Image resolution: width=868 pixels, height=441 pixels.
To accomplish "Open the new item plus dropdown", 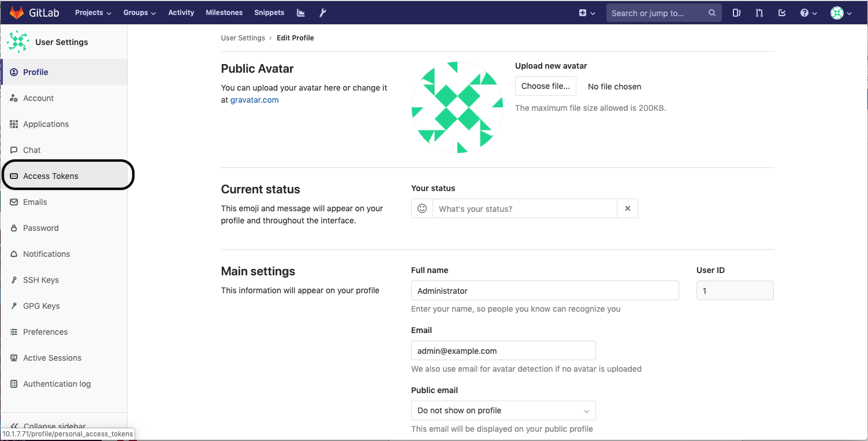I will point(587,12).
